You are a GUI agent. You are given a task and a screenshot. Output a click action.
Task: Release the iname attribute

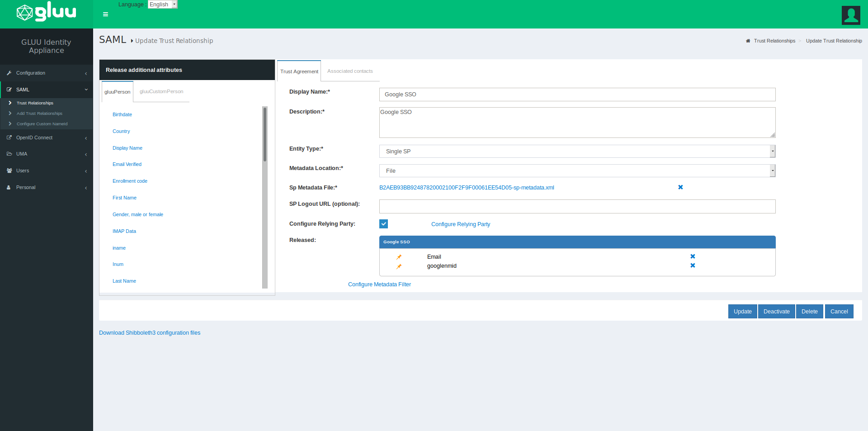[x=119, y=248]
